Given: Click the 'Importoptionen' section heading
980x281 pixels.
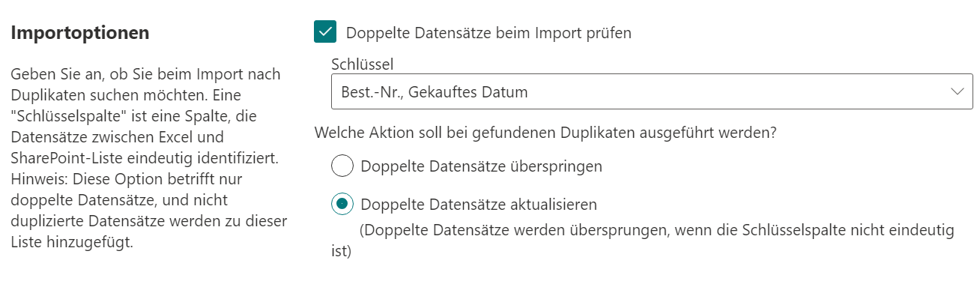Looking at the screenshot, I should tap(80, 33).
